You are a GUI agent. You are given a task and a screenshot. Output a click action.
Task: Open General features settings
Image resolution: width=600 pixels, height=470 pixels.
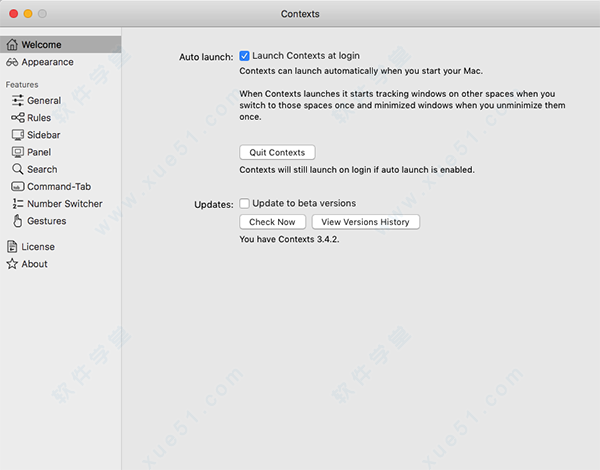tap(44, 101)
